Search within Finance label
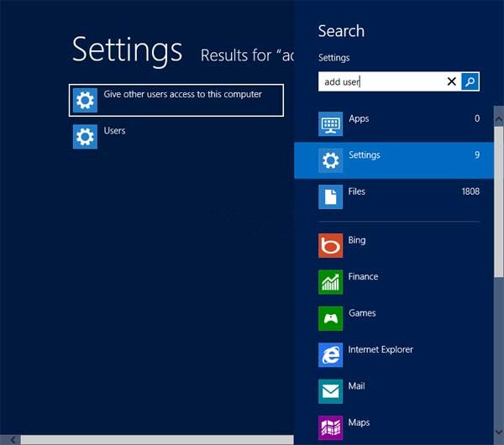The height and width of the screenshot is (445, 504). [363, 276]
